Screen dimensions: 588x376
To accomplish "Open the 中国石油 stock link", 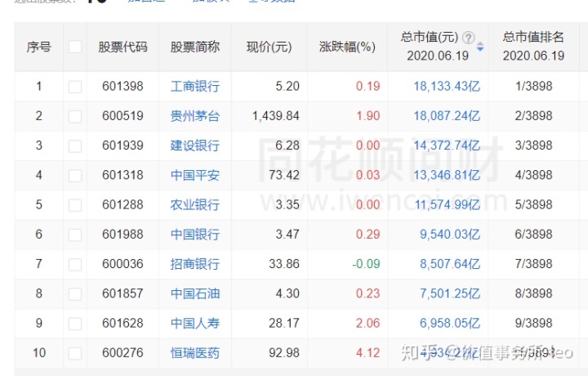I will 195,293.
